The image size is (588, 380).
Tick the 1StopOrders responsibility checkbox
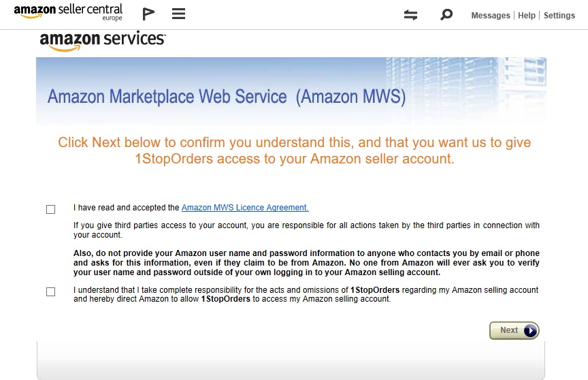(50, 292)
